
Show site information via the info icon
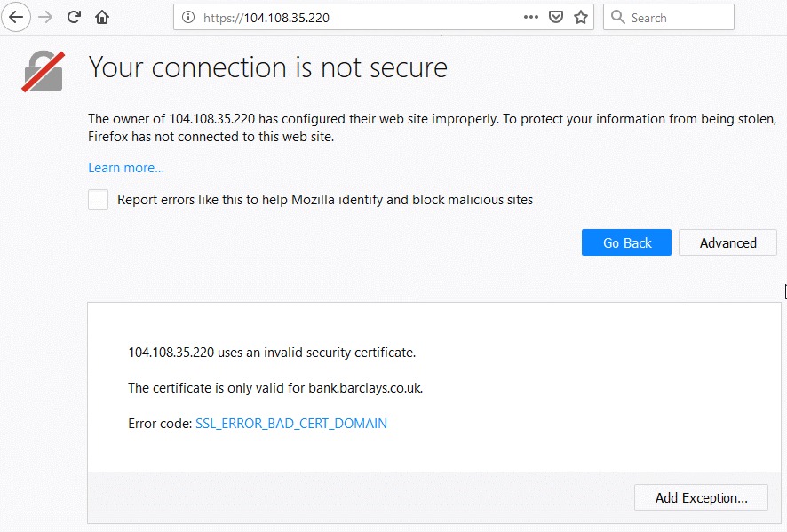click(187, 17)
